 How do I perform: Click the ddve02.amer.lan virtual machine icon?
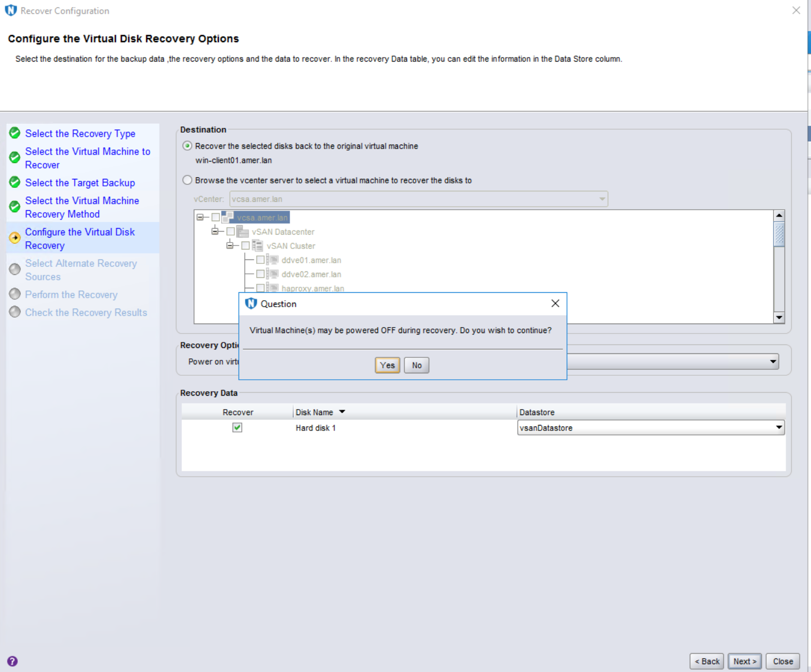click(272, 274)
